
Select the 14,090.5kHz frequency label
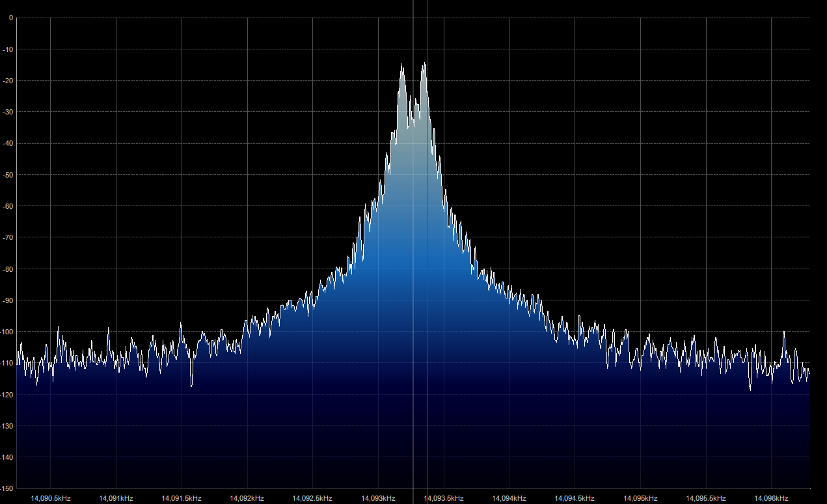point(50,498)
